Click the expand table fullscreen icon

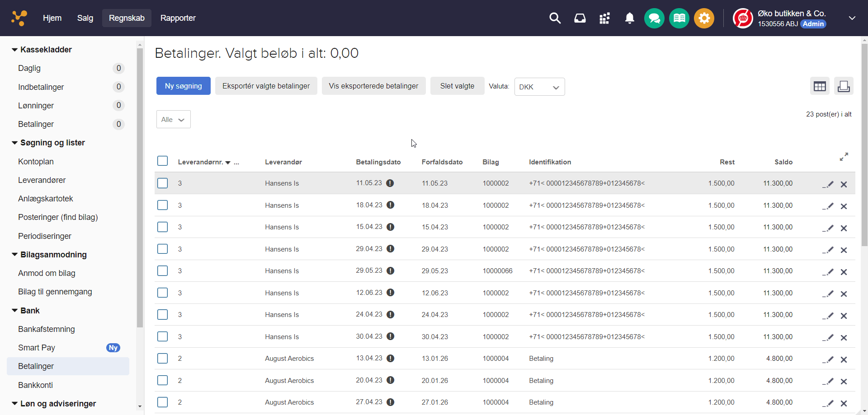tap(844, 157)
